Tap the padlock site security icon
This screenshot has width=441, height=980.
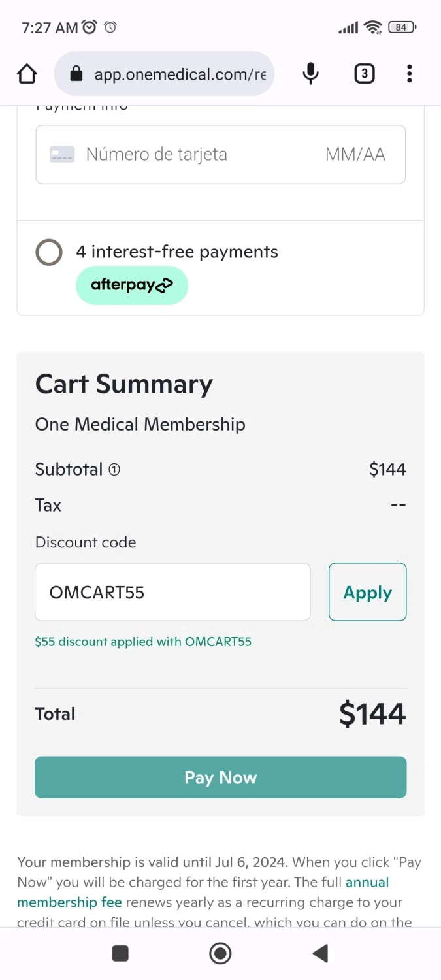click(76, 74)
